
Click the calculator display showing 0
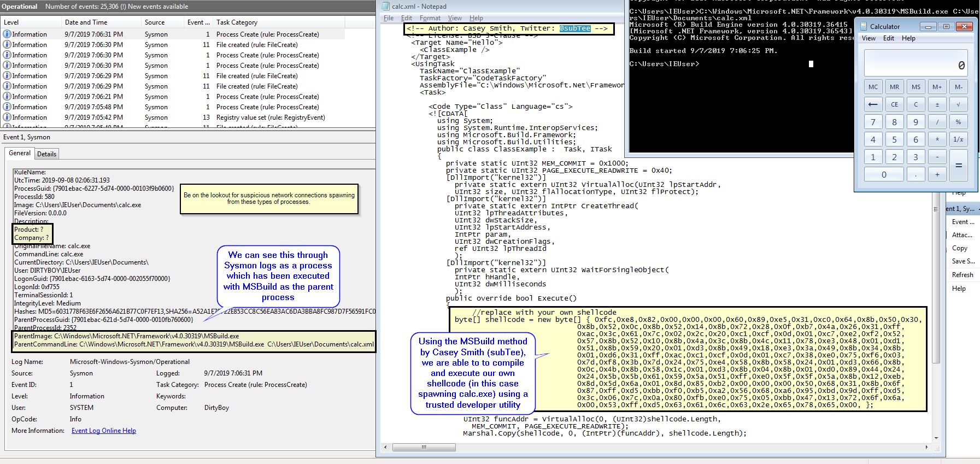916,63
